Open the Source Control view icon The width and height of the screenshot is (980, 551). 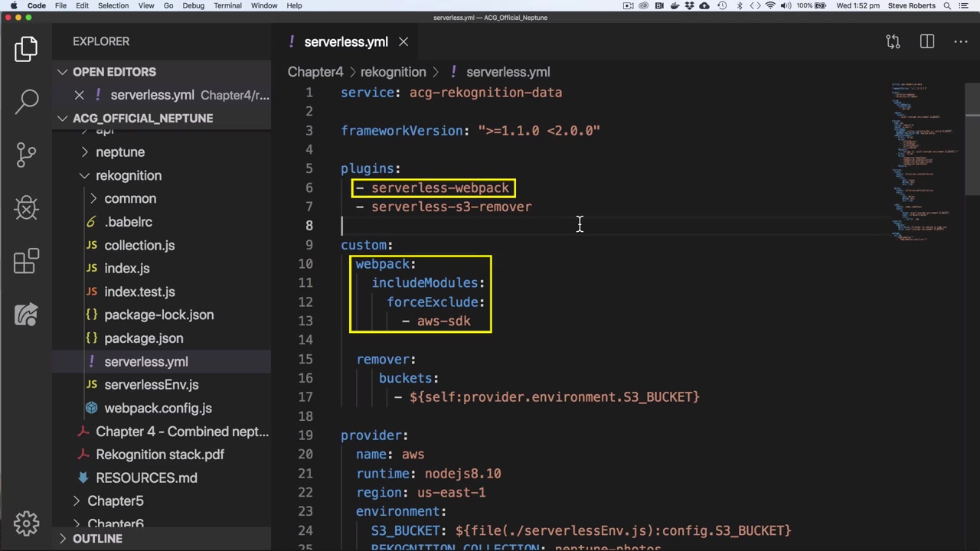[x=27, y=154]
